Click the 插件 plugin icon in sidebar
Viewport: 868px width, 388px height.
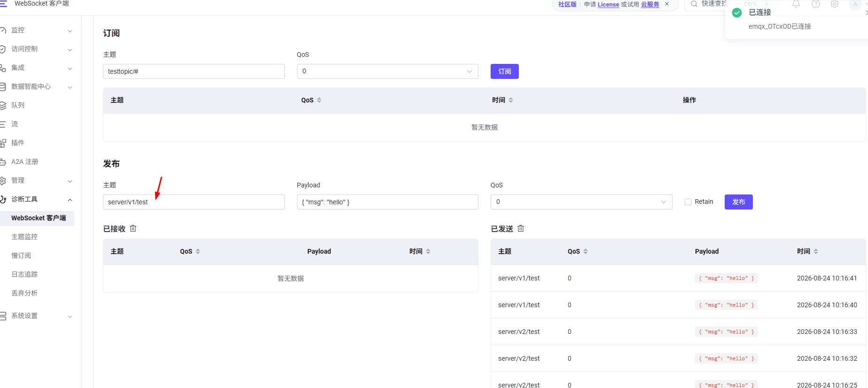[x=3, y=143]
